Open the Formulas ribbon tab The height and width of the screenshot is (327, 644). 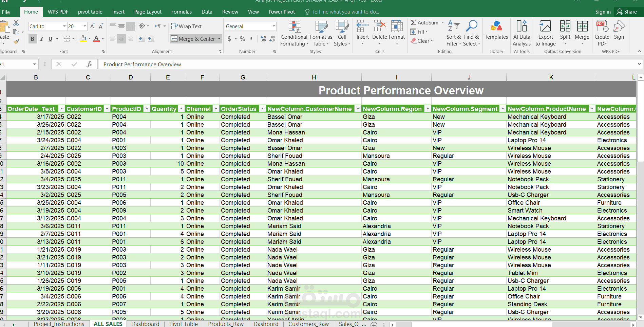pyautogui.click(x=182, y=12)
